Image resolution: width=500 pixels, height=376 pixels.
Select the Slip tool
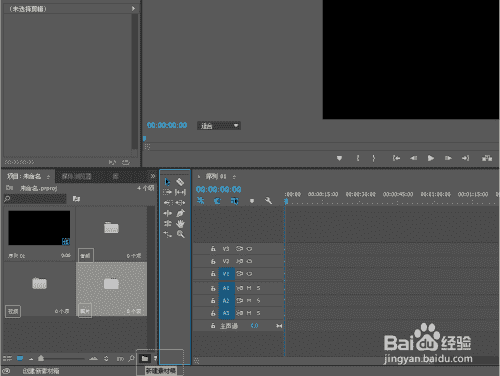180,192
